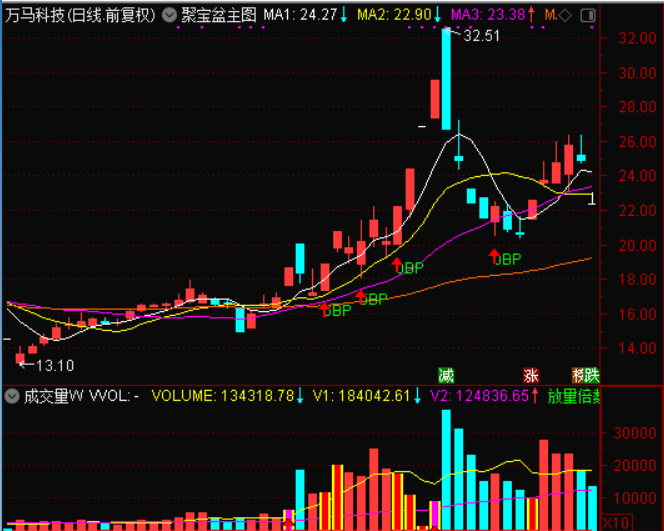Image resolution: width=664 pixels, height=531 pixels.
Task: Click the 13.10 low price label
Action: tap(55, 365)
